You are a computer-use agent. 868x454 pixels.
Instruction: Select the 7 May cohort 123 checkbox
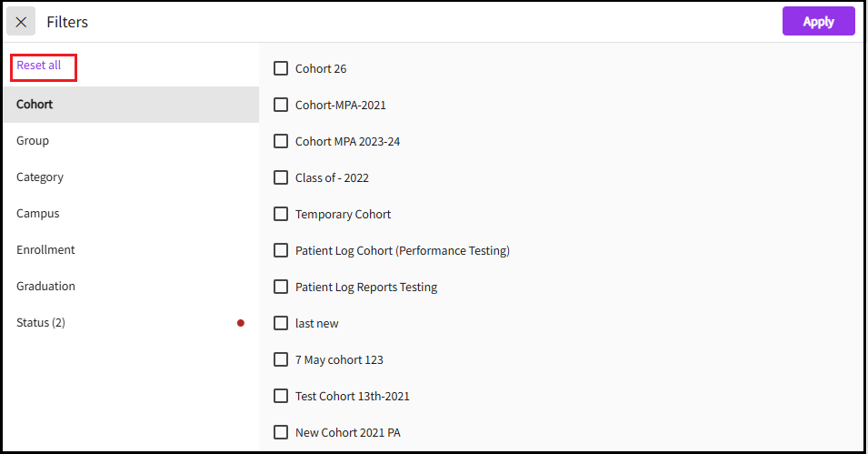(281, 359)
